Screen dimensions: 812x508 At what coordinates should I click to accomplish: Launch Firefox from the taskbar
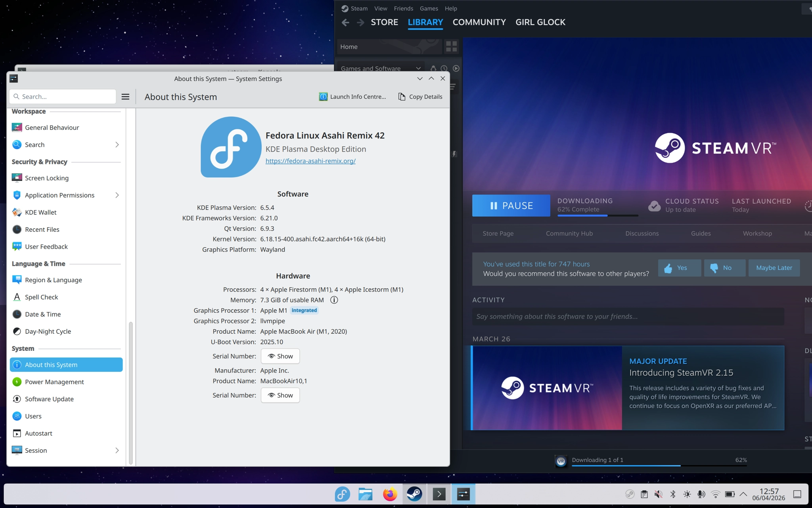pyautogui.click(x=390, y=494)
